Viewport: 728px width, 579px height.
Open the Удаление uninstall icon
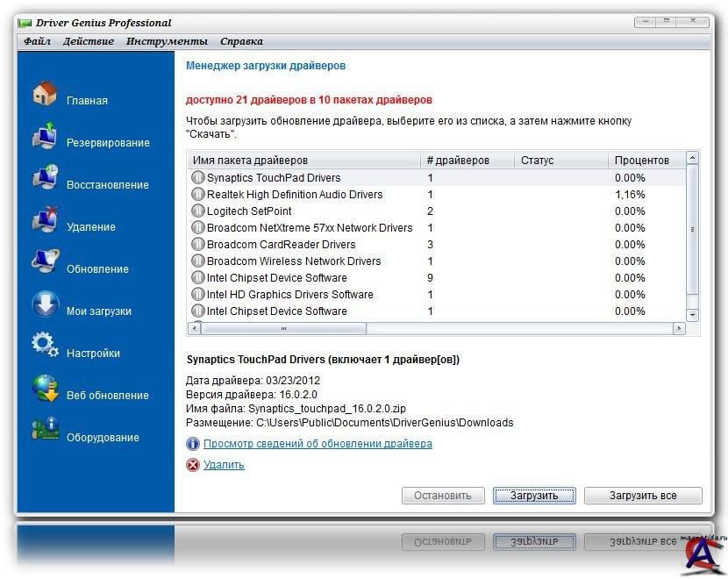click(45, 220)
